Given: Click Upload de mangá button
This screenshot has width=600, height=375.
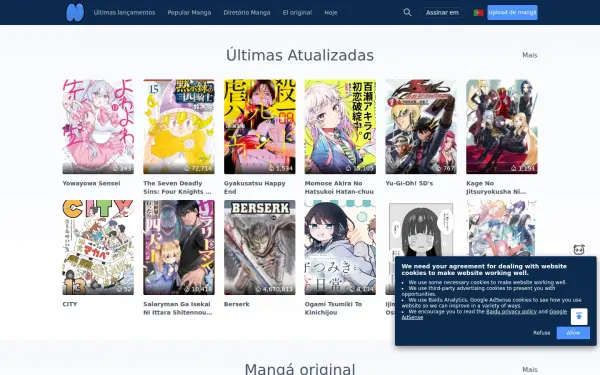Looking at the screenshot, I should pos(512,12).
